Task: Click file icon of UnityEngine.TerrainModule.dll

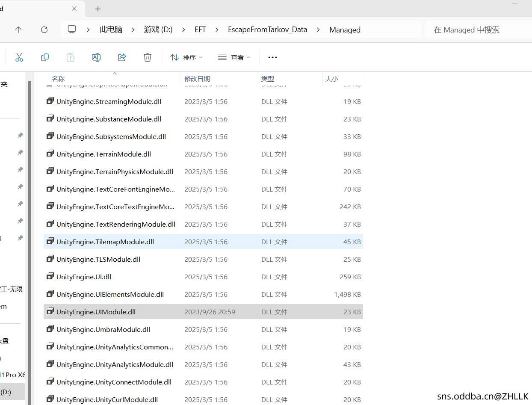Action: click(x=50, y=154)
